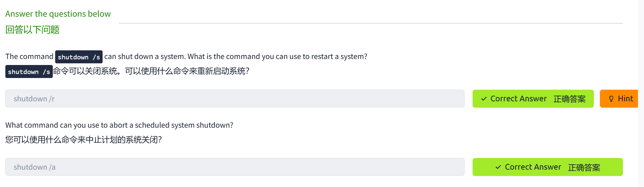Click the checkmark icon beside the shutdown /r answer
This screenshot has height=187, width=644.
pyautogui.click(x=484, y=99)
